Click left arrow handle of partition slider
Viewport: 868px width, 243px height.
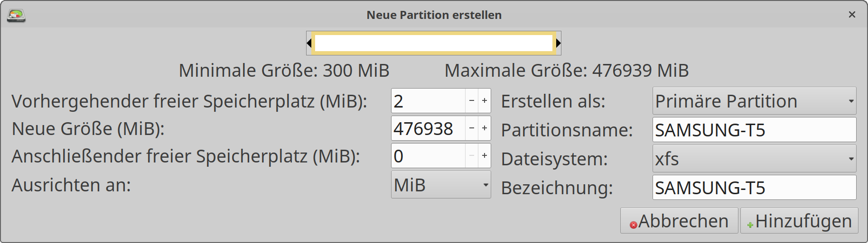tap(309, 44)
